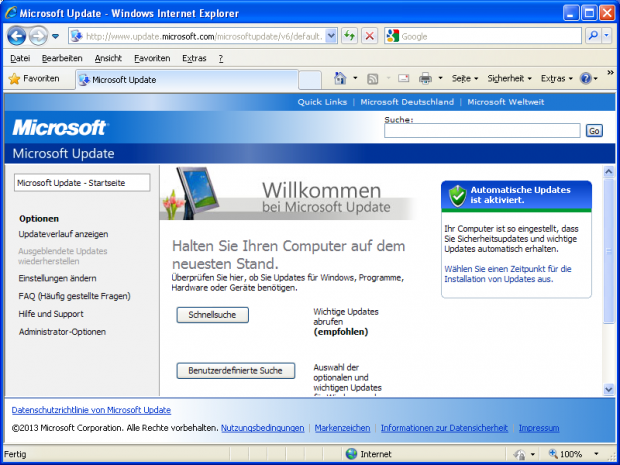This screenshot has width=620, height=465.
Task: Click the Go search button
Action: coord(594,131)
